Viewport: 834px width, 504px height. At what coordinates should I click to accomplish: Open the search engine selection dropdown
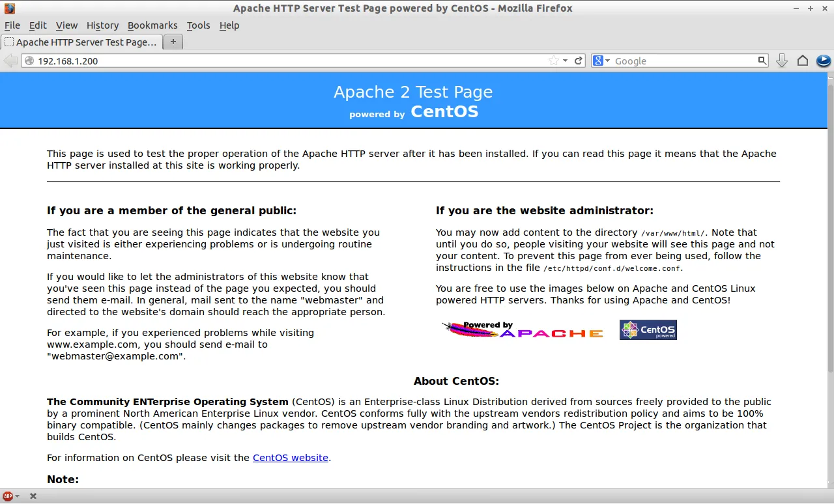click(607, 61)
